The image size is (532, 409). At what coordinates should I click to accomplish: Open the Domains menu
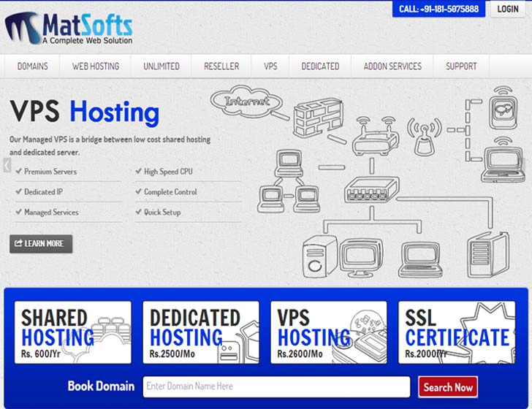[33, 66]
